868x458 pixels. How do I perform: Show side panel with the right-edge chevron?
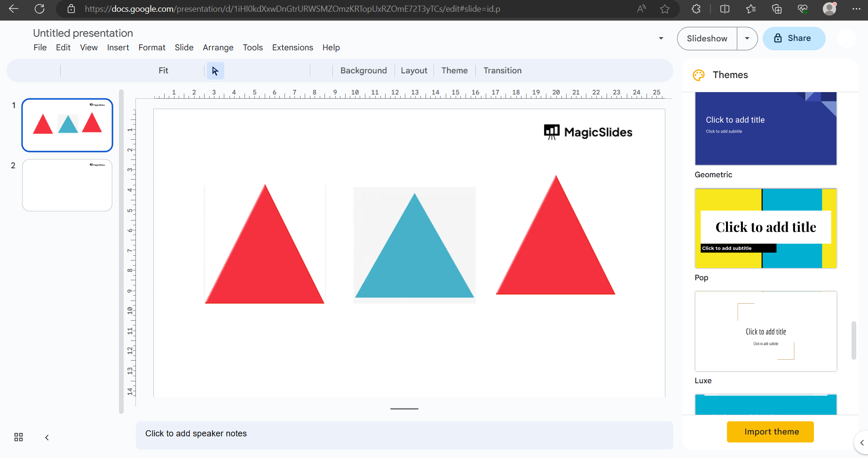click(861, 442)
